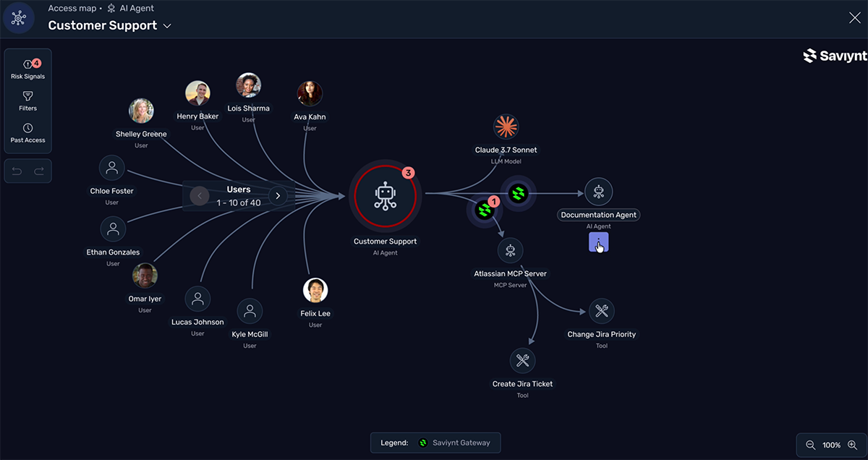Click the Change Jira Priority label

(x=602, y=335)
